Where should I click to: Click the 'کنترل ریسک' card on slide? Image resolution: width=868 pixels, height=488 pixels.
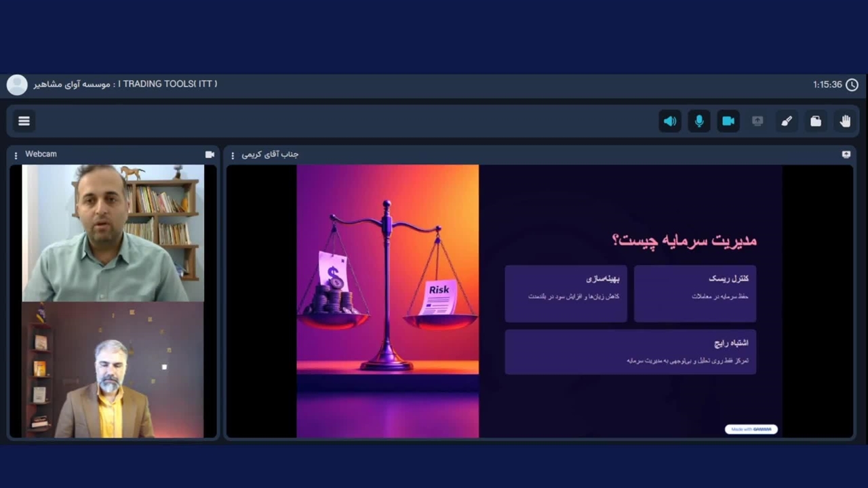point(694,293)
